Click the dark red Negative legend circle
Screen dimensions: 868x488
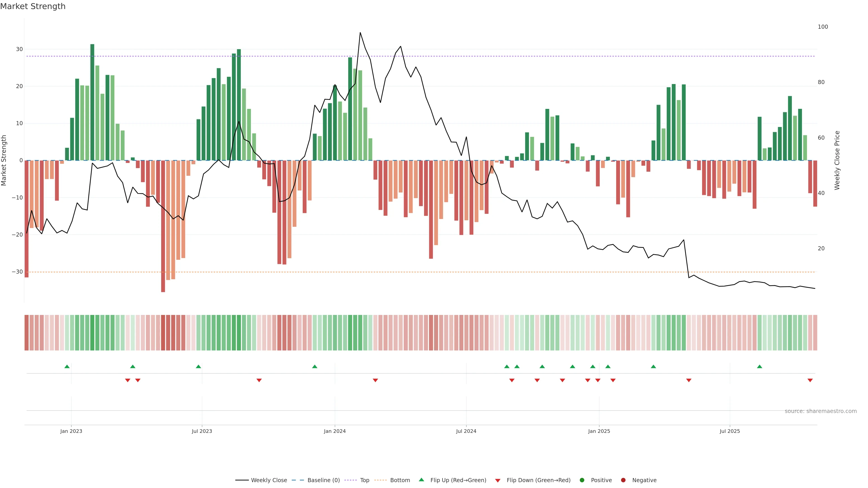click(623, 480)
